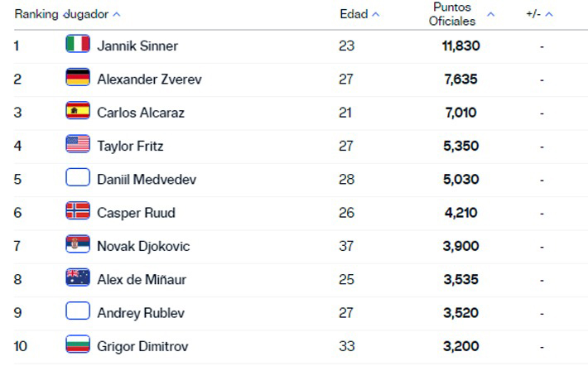588x371 pixels.
Task: Open Jannik Sinner's player profile
Action: pos(137,46)
